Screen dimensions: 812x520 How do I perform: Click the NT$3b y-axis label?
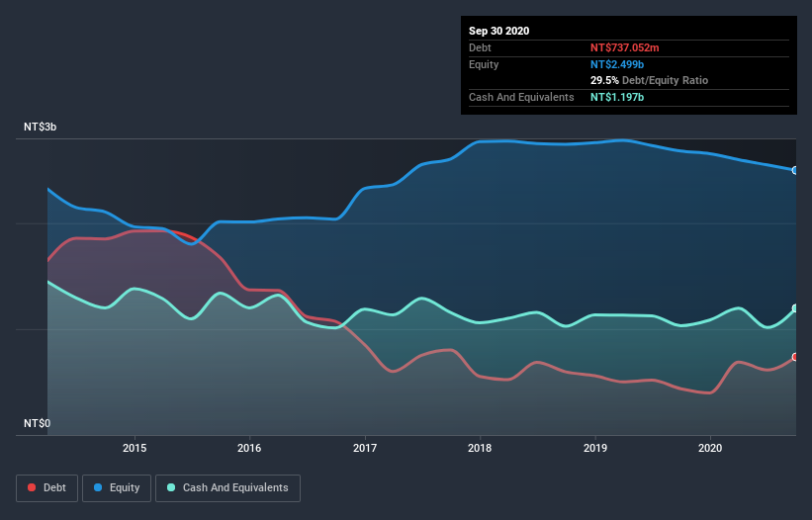[x=40, y=127]
